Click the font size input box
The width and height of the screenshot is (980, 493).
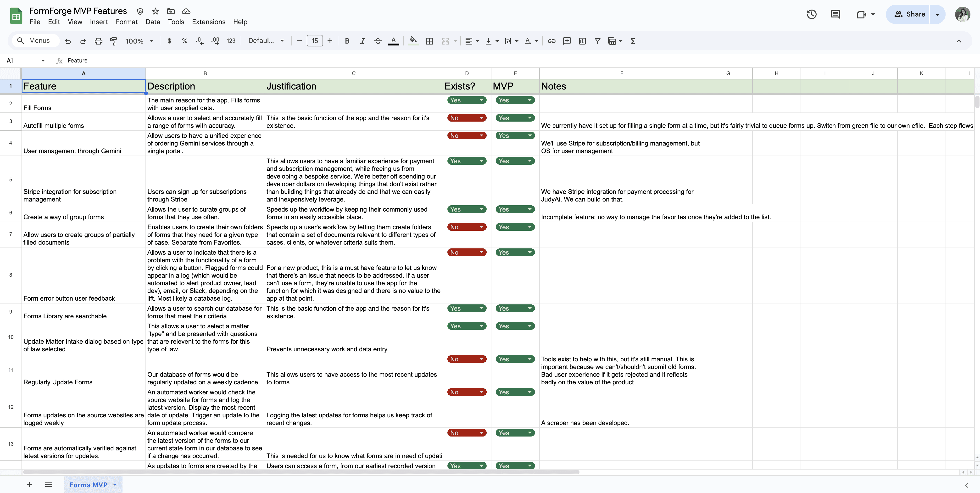[x=314, y=41]
